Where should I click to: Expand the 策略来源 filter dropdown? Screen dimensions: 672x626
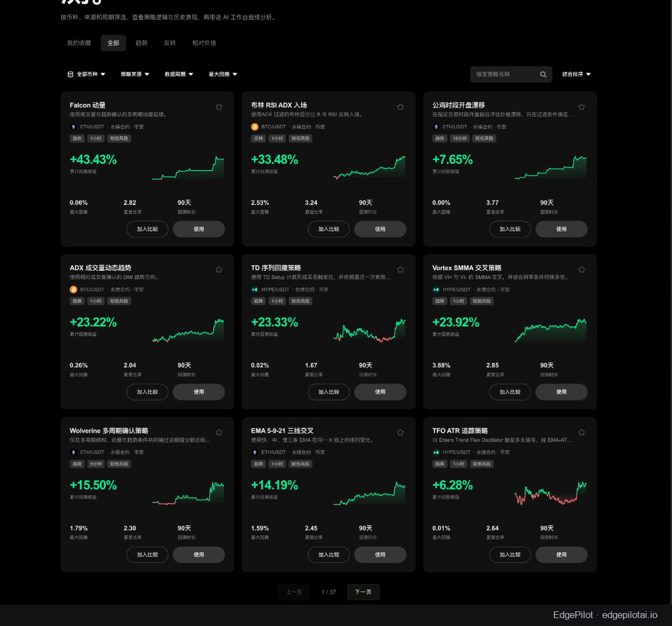tap(135, 74)
